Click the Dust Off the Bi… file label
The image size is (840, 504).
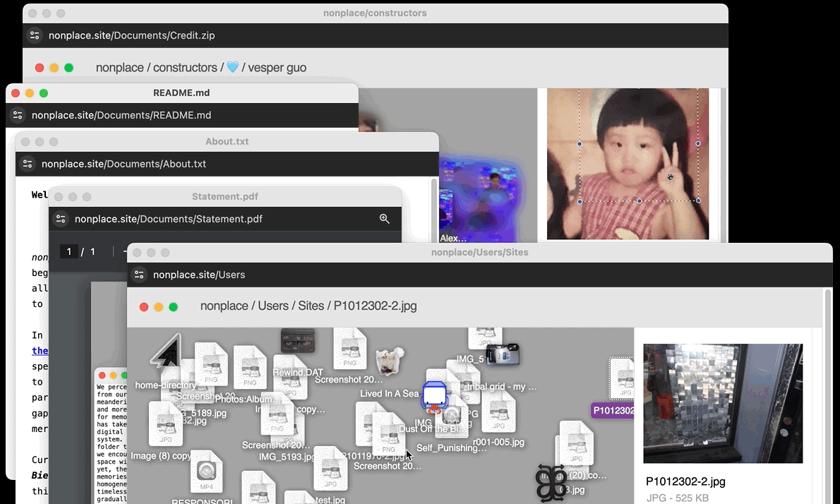(431, 429)
